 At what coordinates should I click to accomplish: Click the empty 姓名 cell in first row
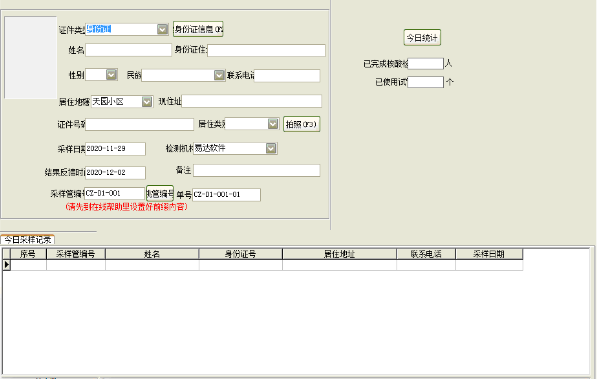coord(152,265)
